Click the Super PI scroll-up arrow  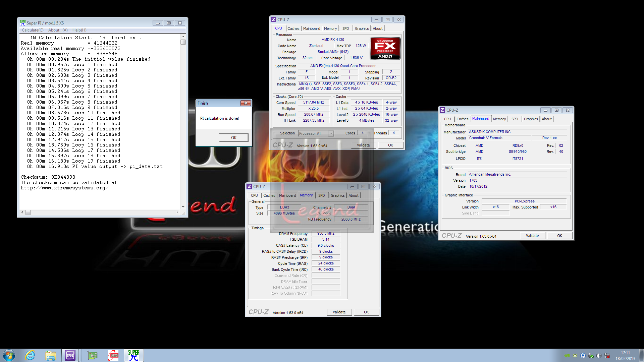pyautogui.click(x=183, y=37)
